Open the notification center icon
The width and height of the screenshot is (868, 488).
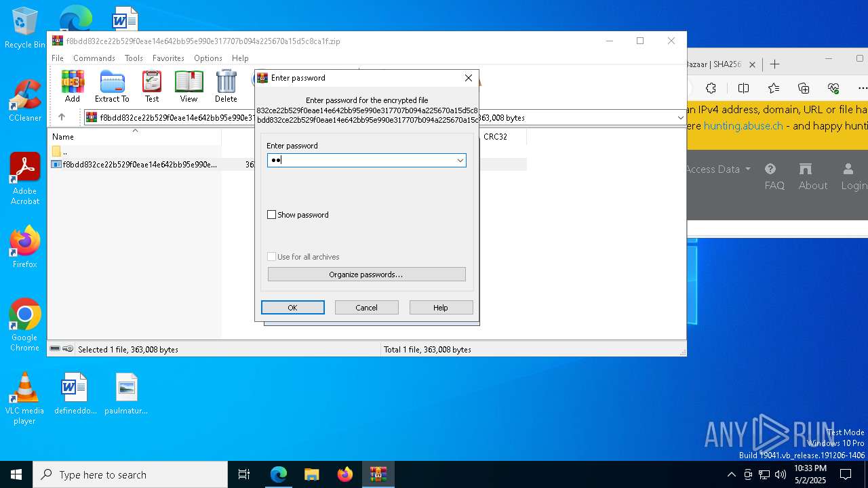coord(846,474)
